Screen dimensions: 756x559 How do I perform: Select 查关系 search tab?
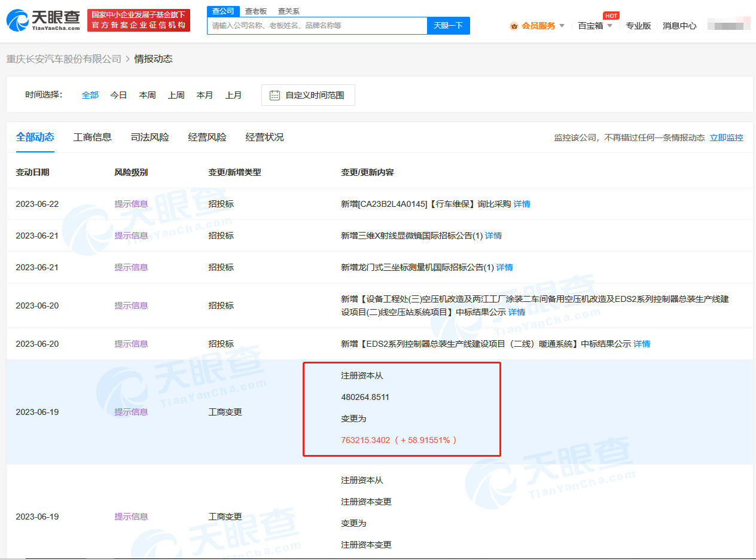tap(289, 11)
